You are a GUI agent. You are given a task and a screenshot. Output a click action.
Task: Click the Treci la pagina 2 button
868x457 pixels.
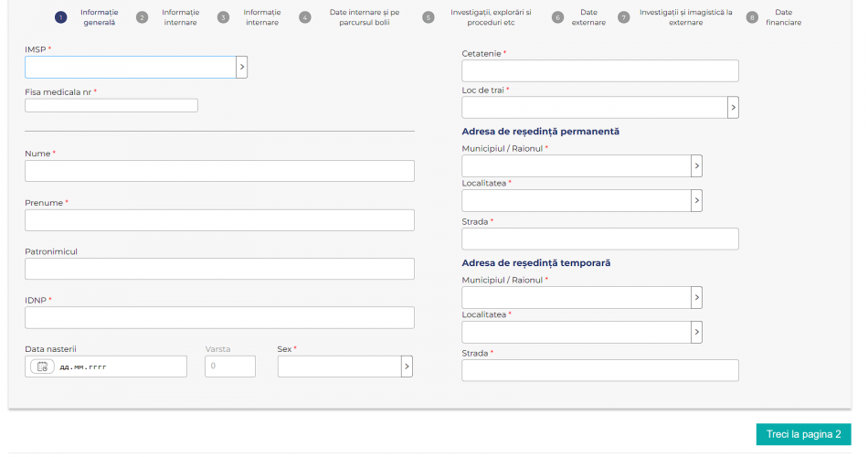pos(803,434)
